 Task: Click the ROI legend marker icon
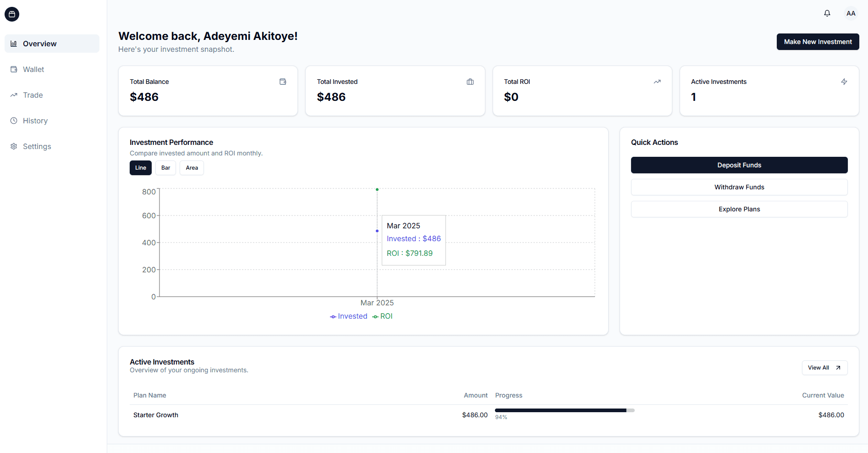tap(375, 316)
